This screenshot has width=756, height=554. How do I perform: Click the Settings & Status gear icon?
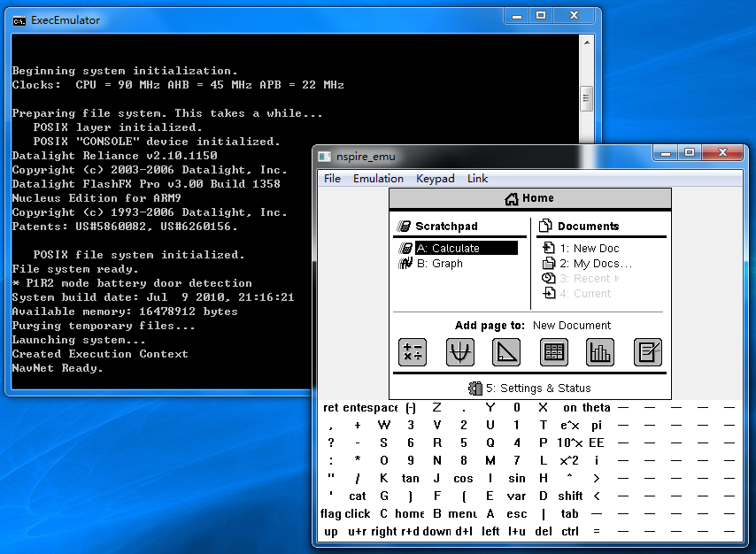[x=474, y=389]
